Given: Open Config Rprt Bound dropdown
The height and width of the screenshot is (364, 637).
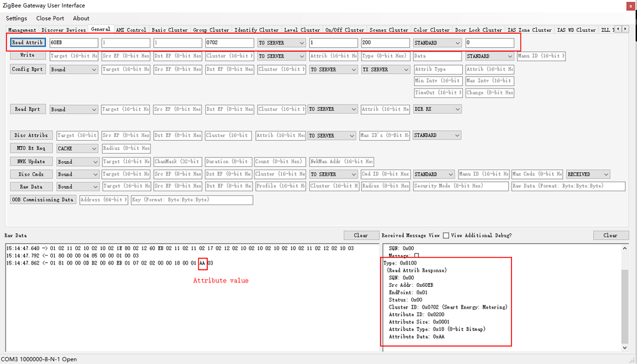Looking at the screenshot, I should coord(73,69).
